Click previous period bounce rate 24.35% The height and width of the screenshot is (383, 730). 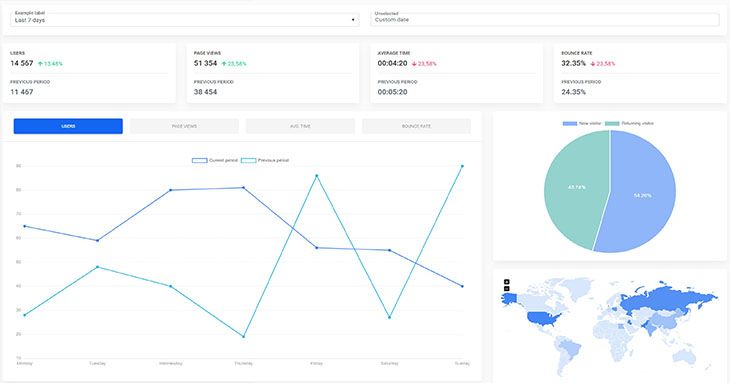click(574, 92)
